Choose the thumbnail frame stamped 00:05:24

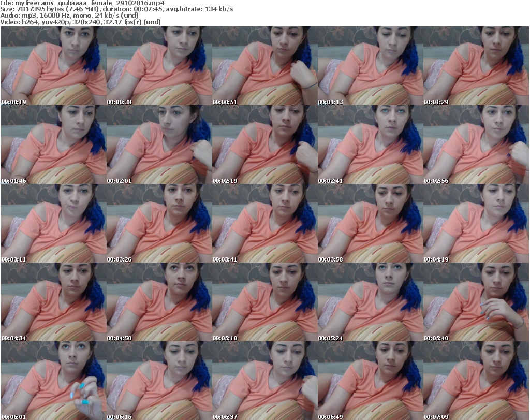pos(371,302)
